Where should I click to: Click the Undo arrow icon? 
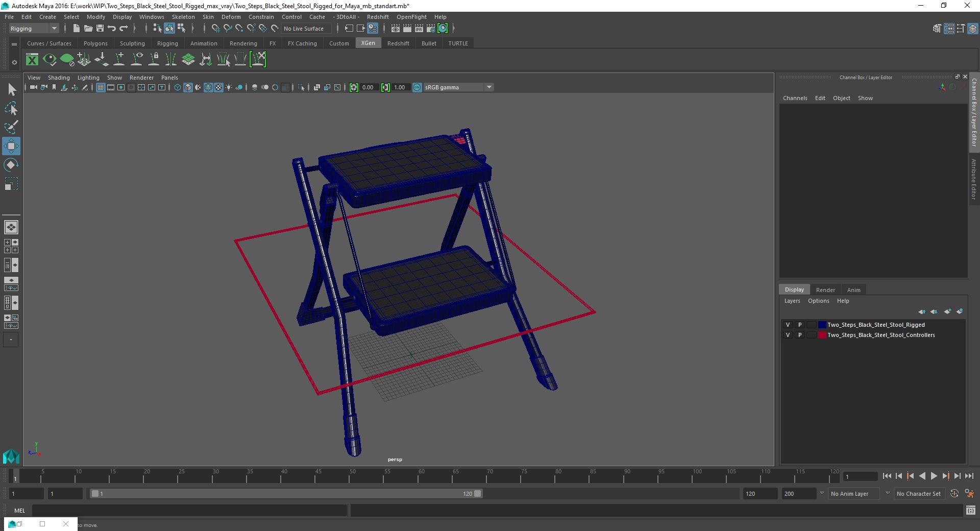(x=112, y=29)
